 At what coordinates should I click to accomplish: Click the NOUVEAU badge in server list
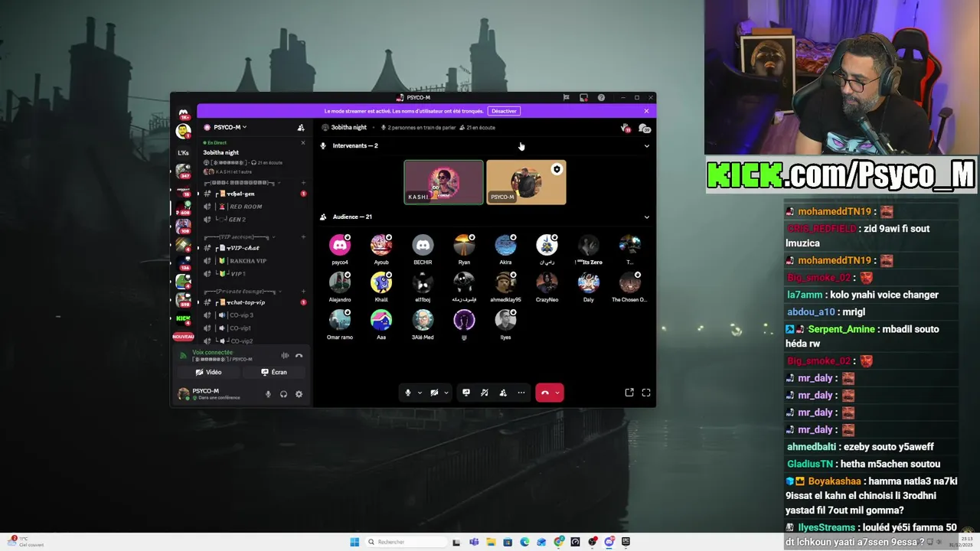point(183,337)
